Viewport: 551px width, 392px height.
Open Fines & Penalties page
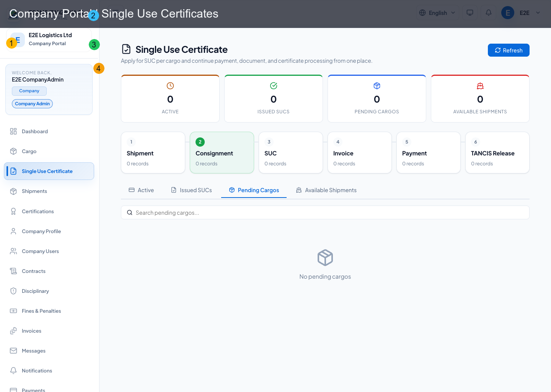(49, 311)
